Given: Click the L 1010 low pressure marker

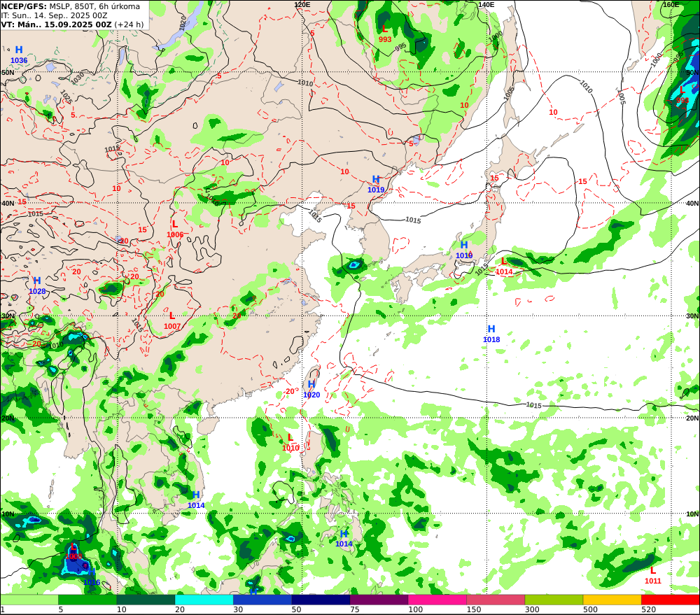Looking at the screenshot, I should pos(290,442).
